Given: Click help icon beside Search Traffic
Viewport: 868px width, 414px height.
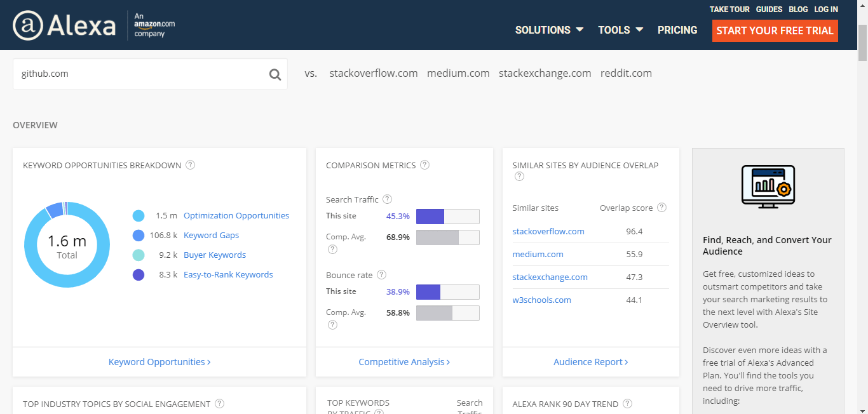Looking at the screenshot, I should [x=388, y=199].
